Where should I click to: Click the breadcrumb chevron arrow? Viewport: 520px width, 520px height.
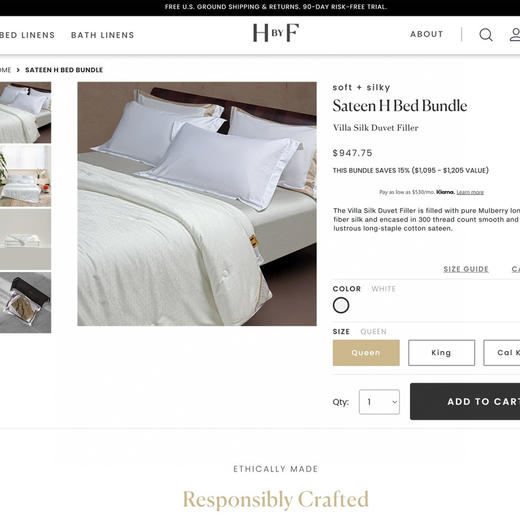18,70
